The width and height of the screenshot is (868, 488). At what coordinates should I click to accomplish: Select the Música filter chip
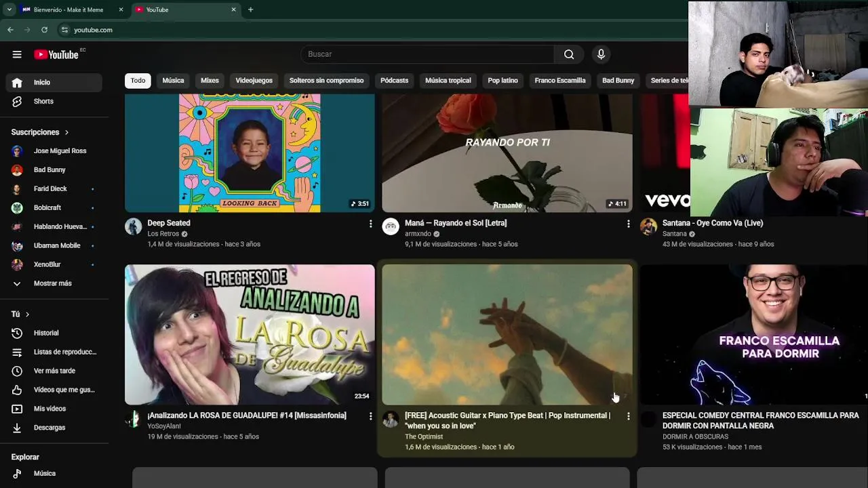[173, 81]
